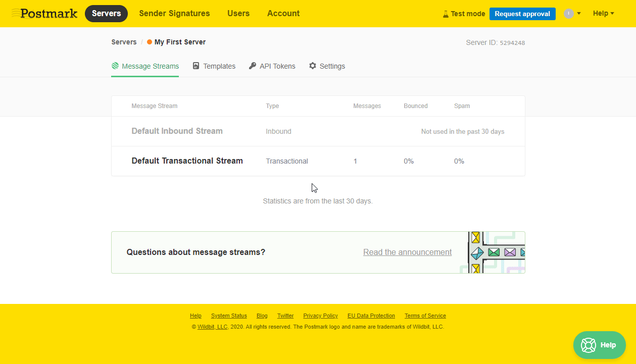Expand the account avatar dropdown arrow

[579, 14]
